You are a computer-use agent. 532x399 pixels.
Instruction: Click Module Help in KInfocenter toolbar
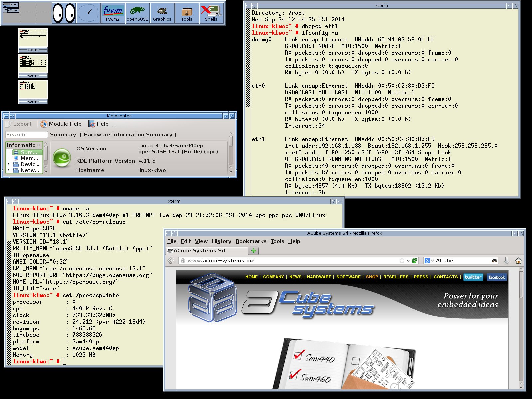[x=61, y=124]
